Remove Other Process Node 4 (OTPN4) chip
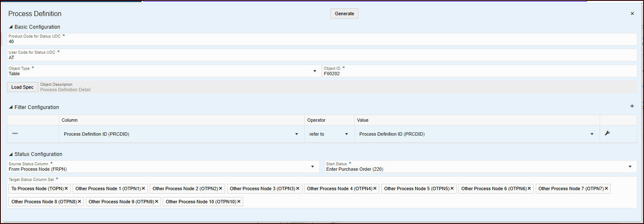644x224 pixels. [375, 188]
